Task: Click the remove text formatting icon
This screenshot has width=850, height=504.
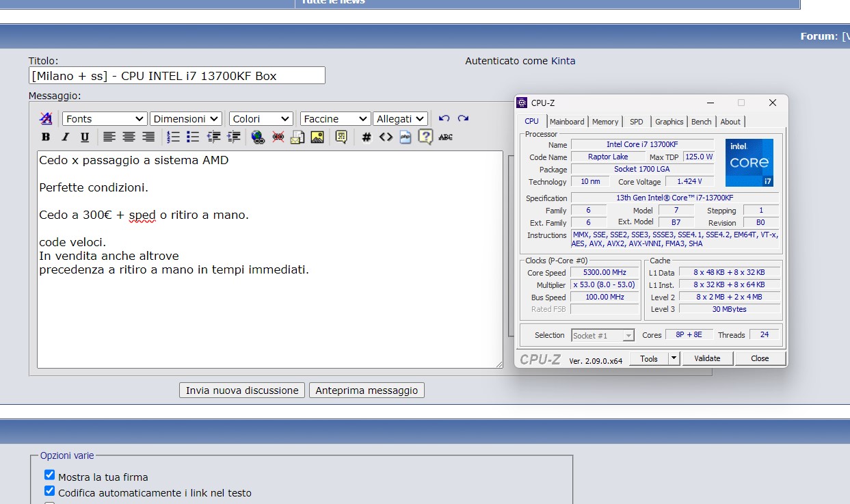Action: pos(46,118)
